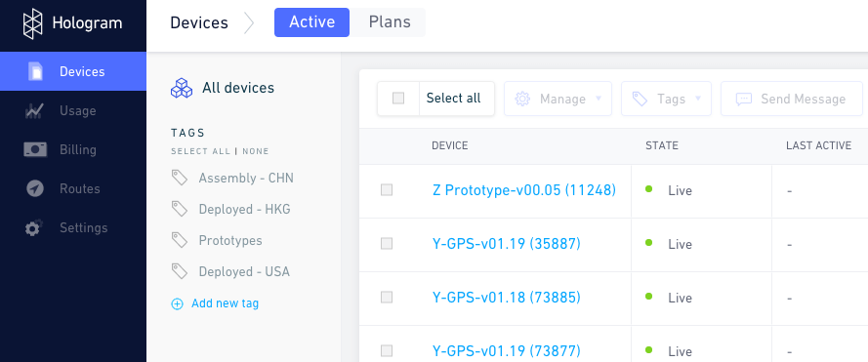The height and width of the screenshot is (362, 868).
Task: Sort by the STATE column header
Action: coord(662,145)
